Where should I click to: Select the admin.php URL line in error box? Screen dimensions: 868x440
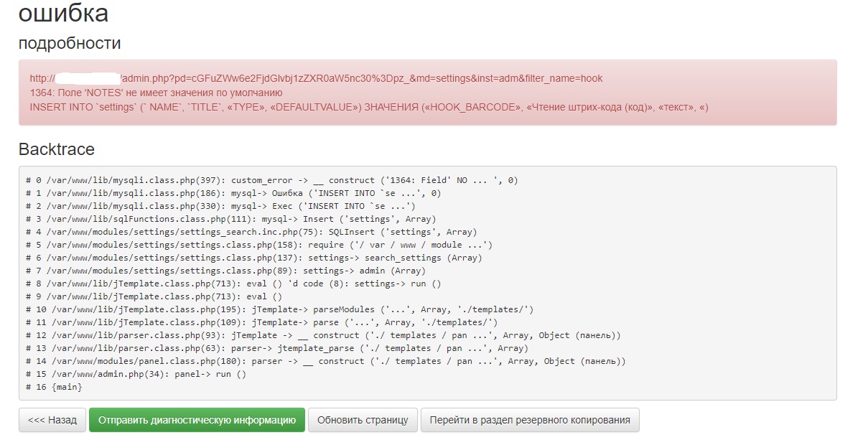(x=316, y=78)
